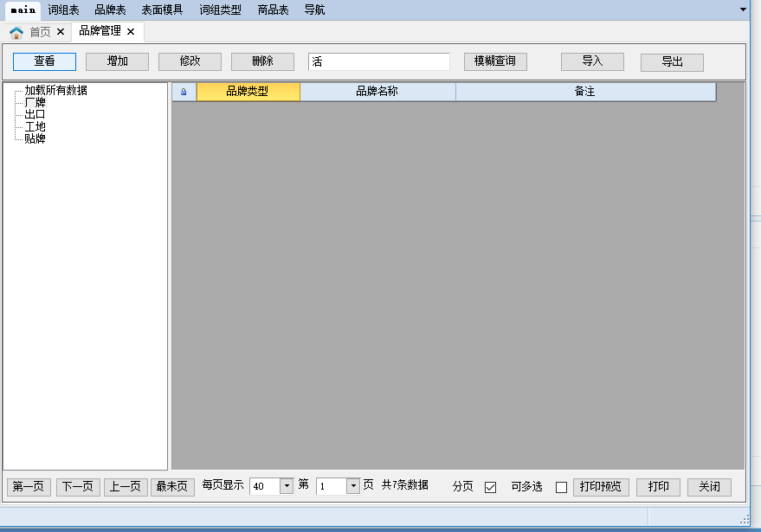Go to 上一页 previous page
The image size is (761, 532).
point(126,487)
